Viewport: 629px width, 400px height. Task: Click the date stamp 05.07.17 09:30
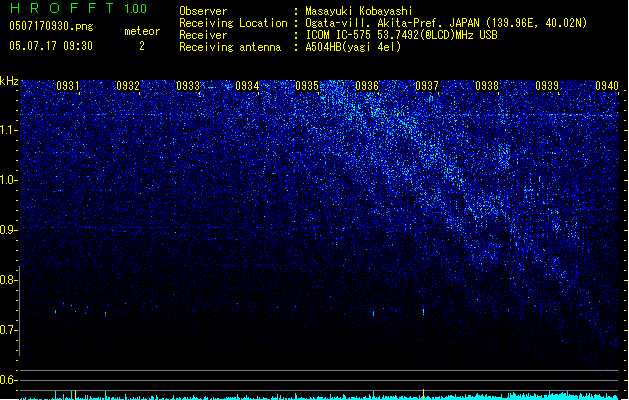pos(51,46)
